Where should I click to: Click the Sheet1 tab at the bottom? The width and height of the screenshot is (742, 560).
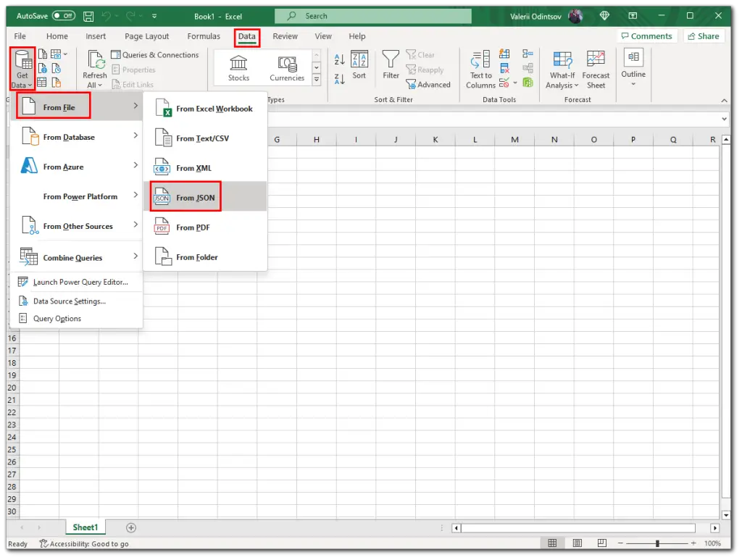(x=85, y=527)
